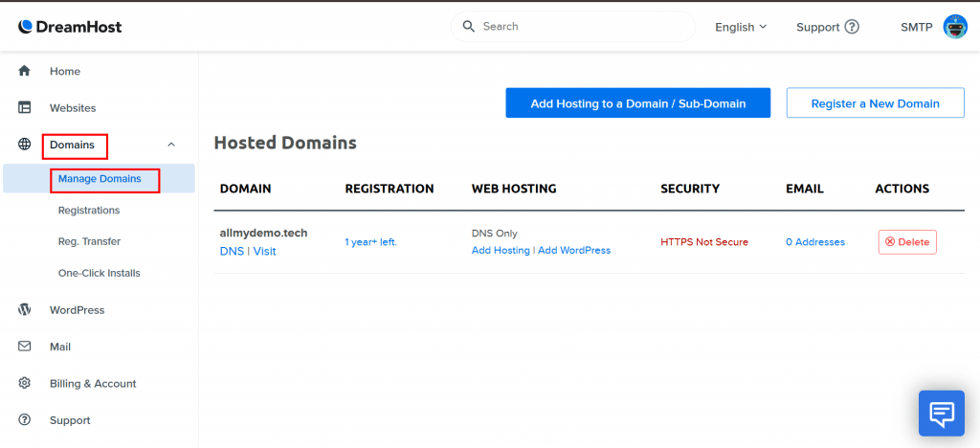Open the Registrations submenu item
Screen dimensions: 980x448
(89, 211)
